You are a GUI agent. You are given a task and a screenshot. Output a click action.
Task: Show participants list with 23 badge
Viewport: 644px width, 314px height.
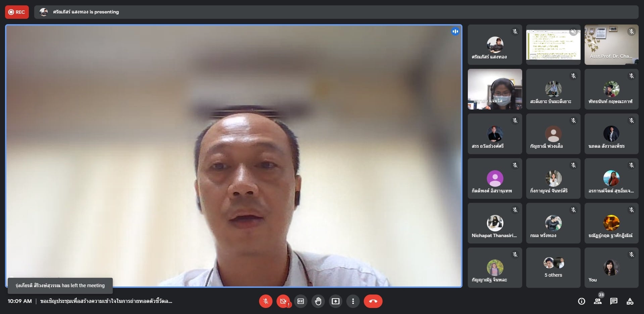(598, 301)
